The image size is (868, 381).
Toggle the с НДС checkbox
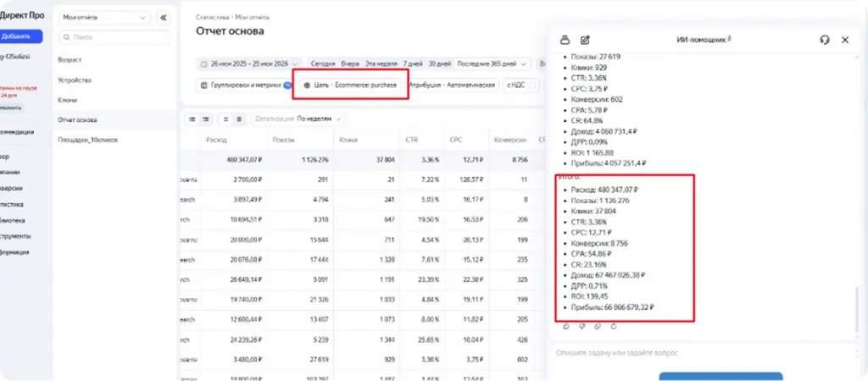point(531,86)
